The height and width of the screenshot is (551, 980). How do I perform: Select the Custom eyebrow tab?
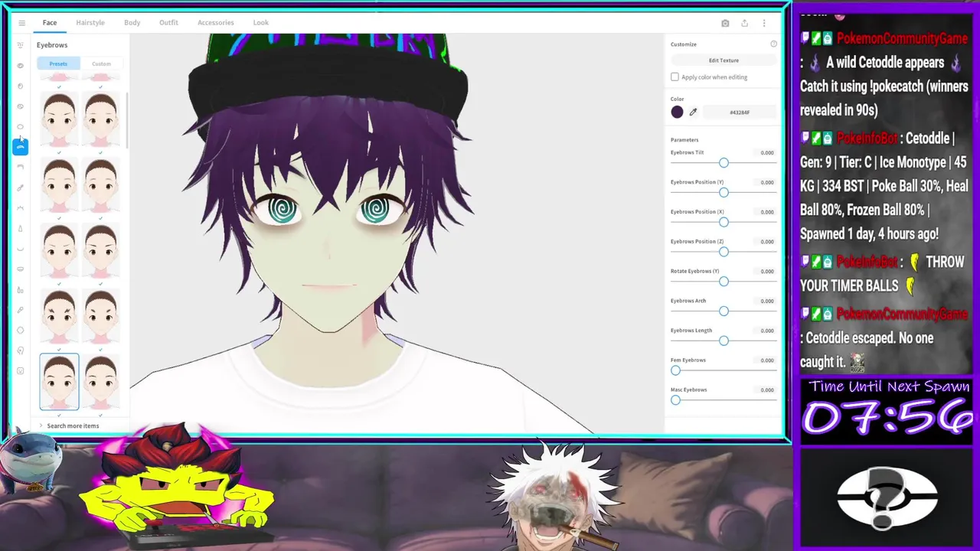pos(101,64)
